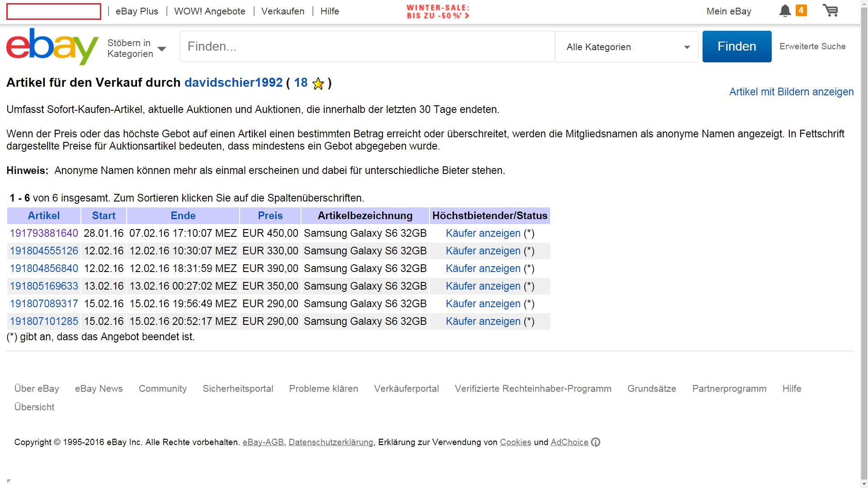
Task: Sort table by Ende column header
Action: (x=183, y=216)
